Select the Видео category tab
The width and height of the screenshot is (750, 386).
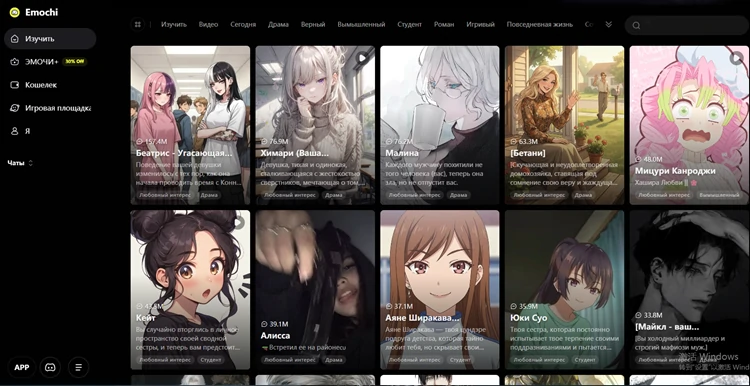tap(209, 24)
